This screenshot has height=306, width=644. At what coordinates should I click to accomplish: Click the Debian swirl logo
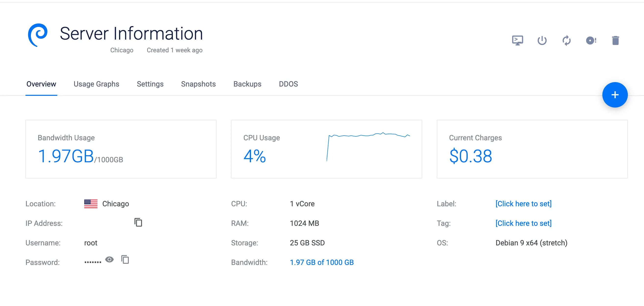point(38,35)
